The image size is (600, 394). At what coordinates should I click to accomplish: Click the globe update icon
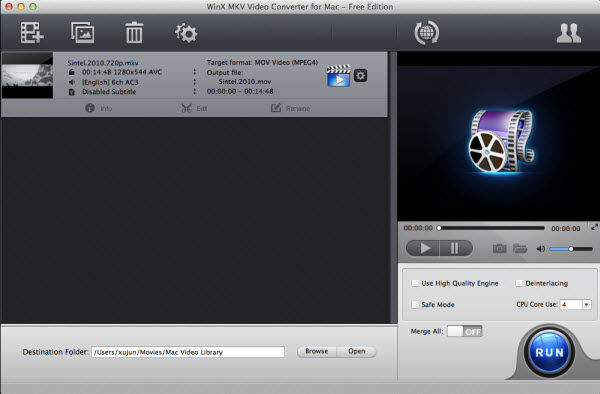point(427,33)
